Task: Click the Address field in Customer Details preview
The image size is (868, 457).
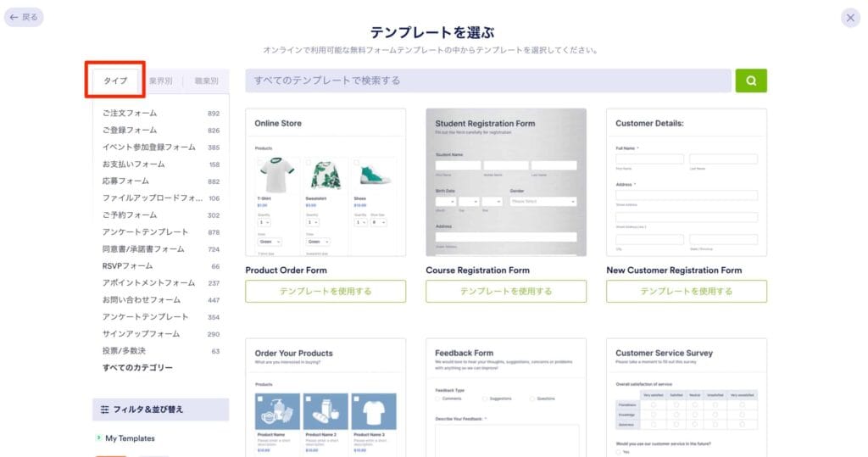Action: [687, 195]
